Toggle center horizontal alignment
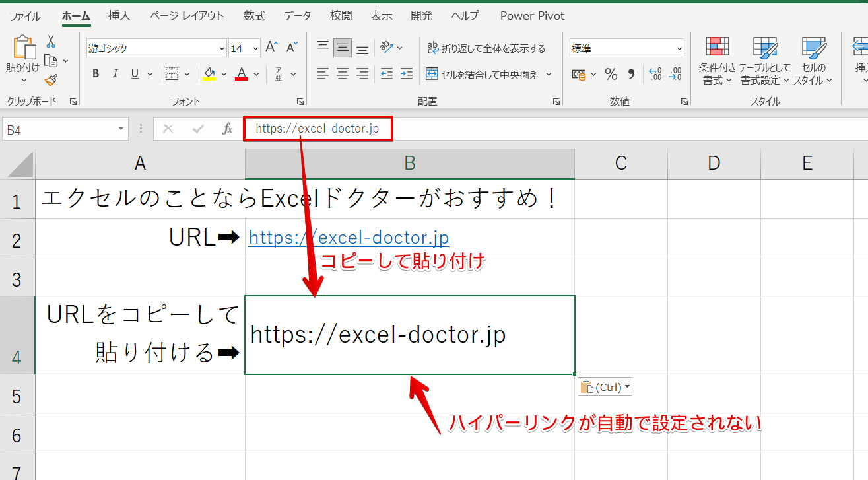The height and width of the screenshot is (480, 868). 343,73
